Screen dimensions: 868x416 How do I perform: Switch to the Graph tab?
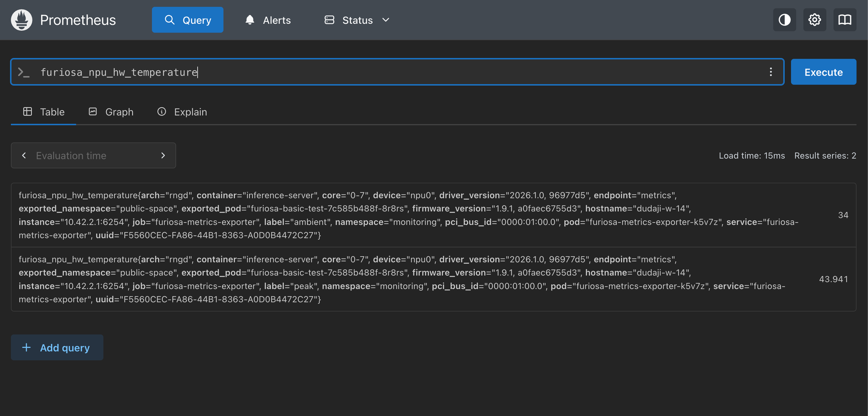[x=111, y=112]
